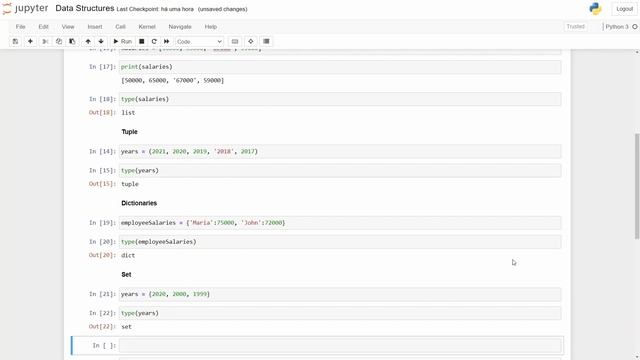The width and height of the screenshot is (640, 360).
Task: Click the type(years) cell In [22]
Action: [x=340, y=313]
